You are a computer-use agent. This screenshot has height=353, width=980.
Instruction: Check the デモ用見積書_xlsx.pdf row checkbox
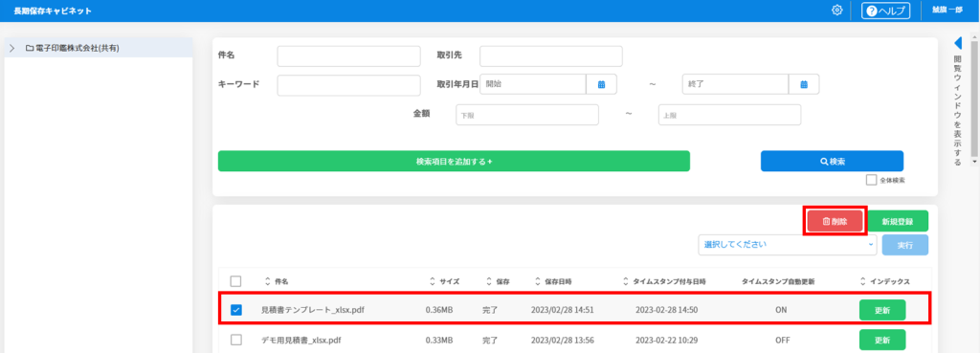(x=236, y=340)
